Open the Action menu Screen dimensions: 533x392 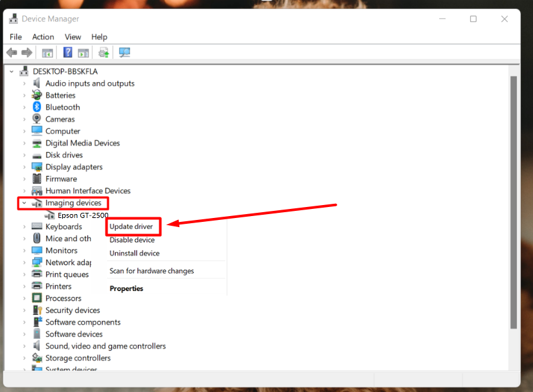click(43, 37)
